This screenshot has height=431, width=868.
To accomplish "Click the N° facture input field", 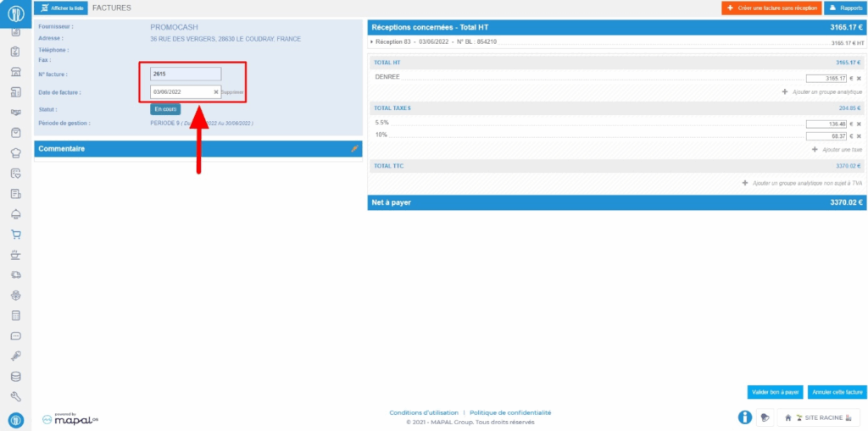I will pos(186,74).
